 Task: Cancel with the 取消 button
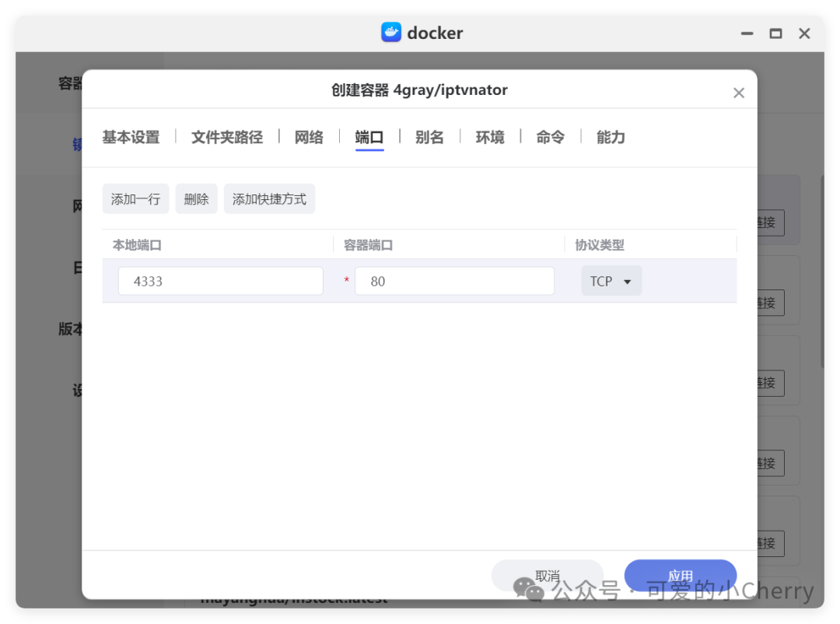tap(547, 576)
